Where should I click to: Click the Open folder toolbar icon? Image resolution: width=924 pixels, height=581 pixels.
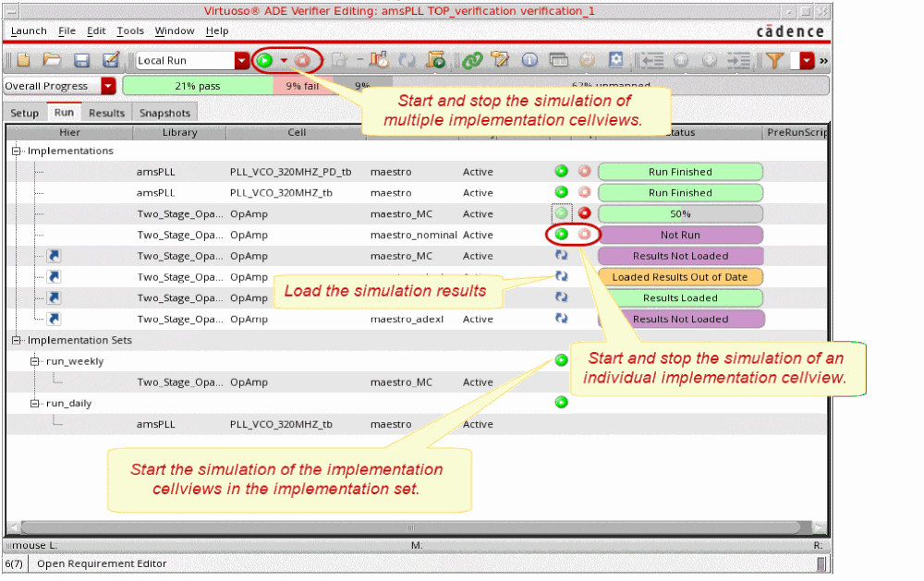52,61
